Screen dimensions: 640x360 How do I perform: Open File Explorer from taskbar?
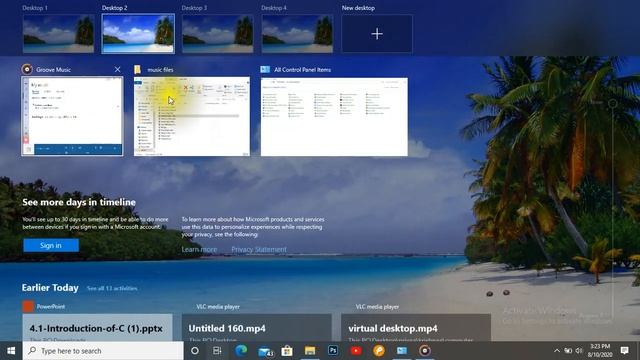(x=310, y=351)
